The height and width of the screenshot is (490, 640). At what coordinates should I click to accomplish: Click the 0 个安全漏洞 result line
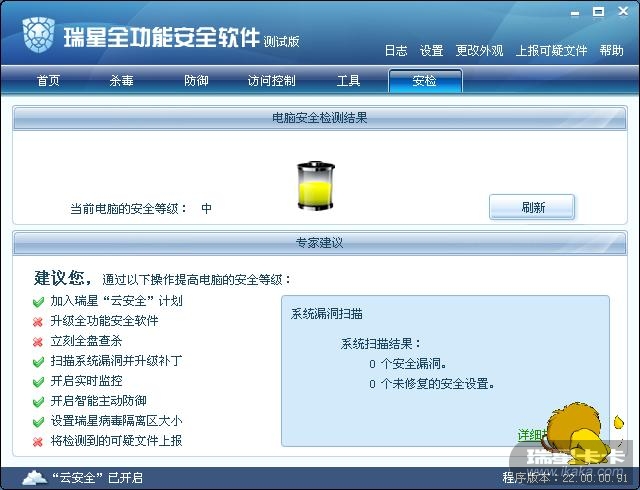[407, 364]
